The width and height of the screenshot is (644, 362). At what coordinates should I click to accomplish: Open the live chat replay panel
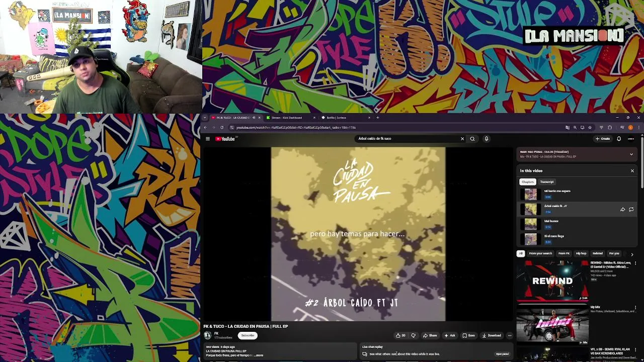[x=502, y=354]
